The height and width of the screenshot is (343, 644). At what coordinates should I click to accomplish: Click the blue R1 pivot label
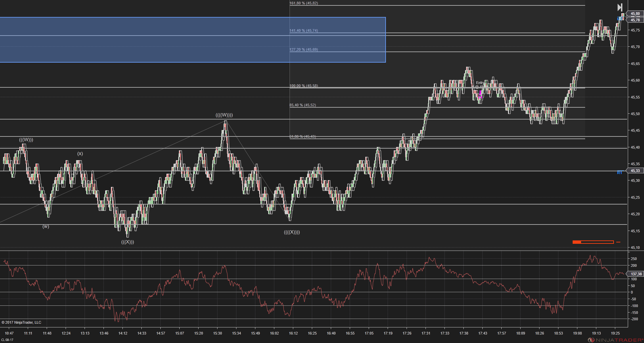(x=620, y=173)
